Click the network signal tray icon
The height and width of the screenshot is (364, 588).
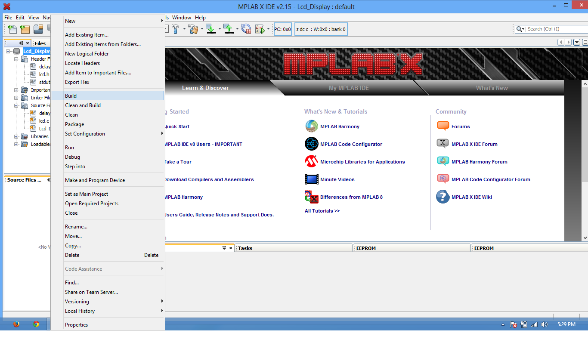(x=534, y=324)
